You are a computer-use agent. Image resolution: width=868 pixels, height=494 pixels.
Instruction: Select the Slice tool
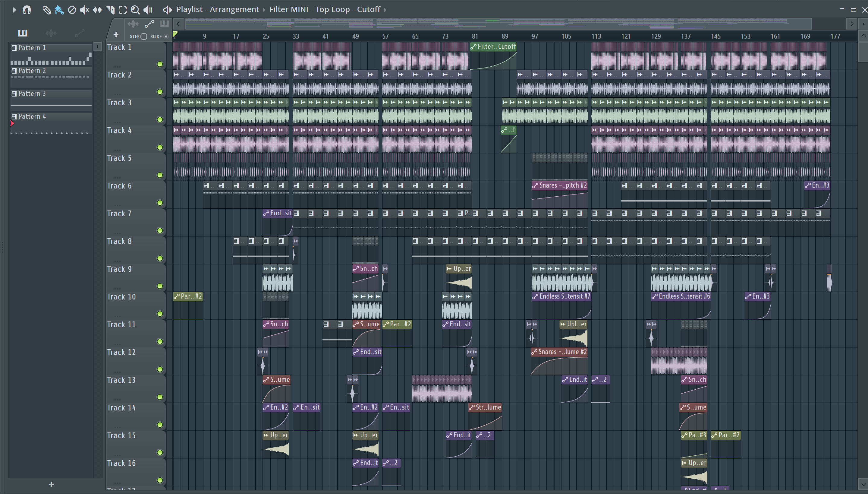tap(110, 10)
